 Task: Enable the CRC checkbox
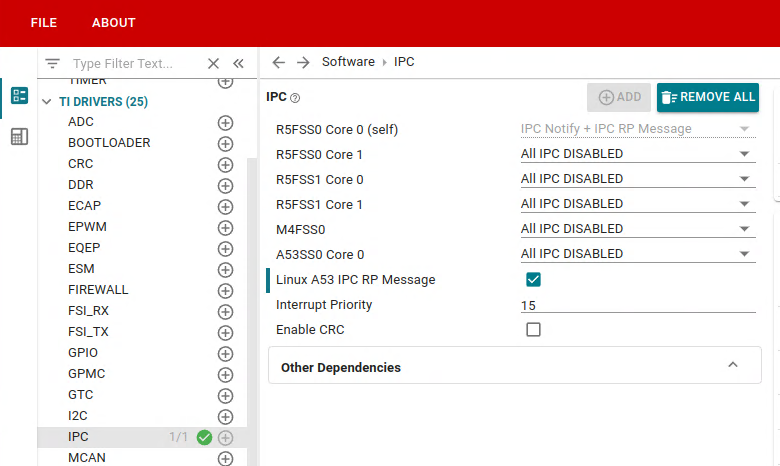[533, 329]
